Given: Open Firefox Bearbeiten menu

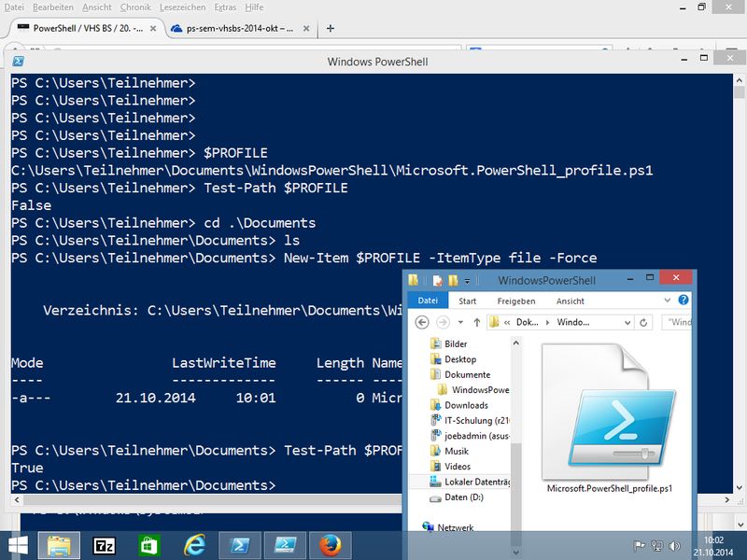Looking at the screenshot, I should coord(53,7).
